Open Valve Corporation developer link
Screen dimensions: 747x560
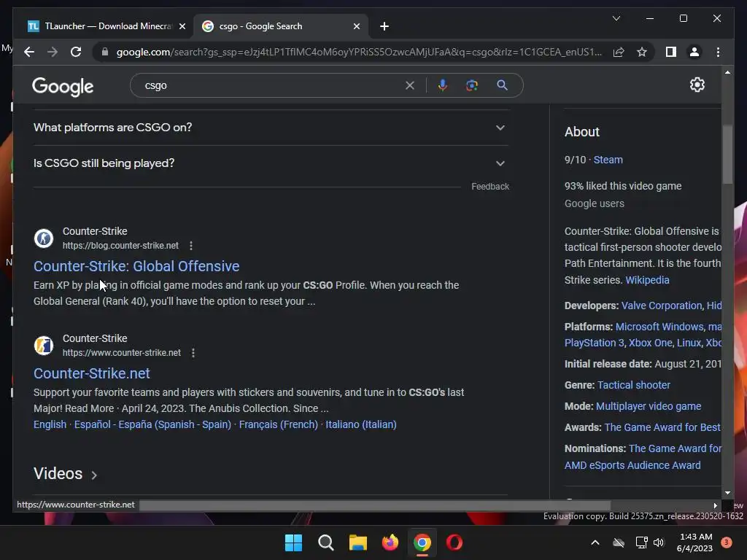click(662, 306)
